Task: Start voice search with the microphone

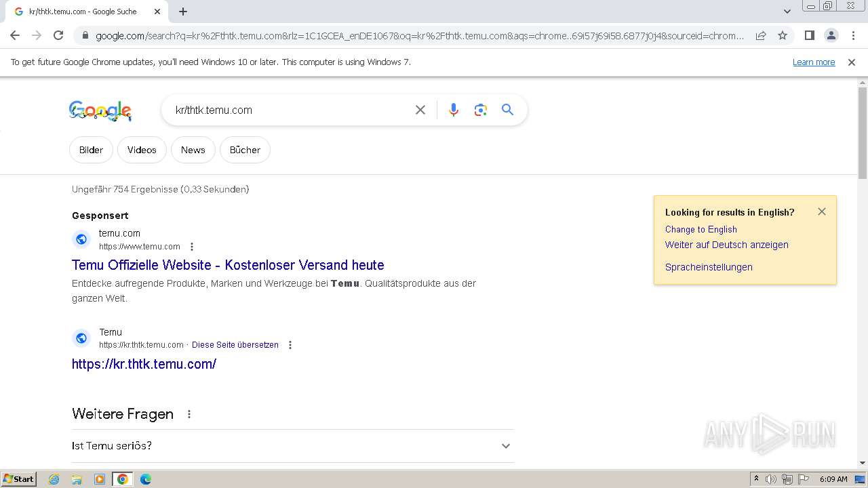Action: (454, 110)
